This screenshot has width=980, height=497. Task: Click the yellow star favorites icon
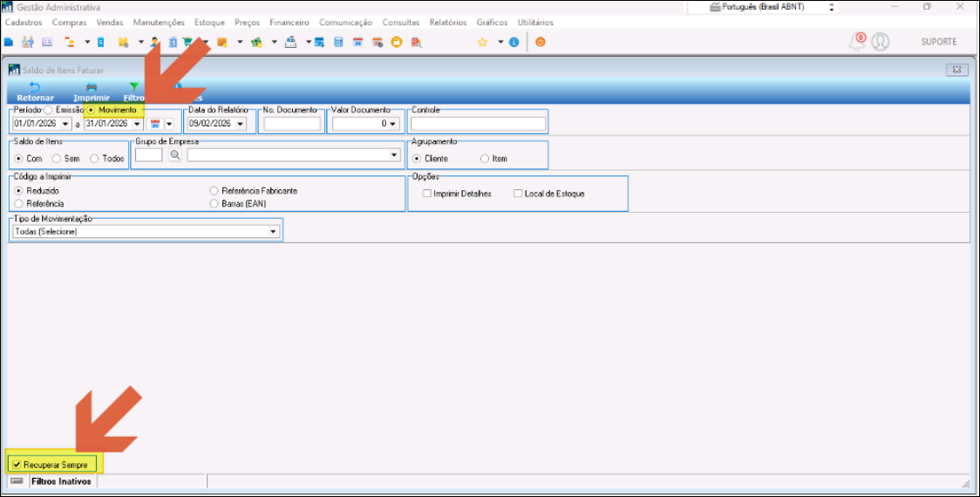click(482, 42)
